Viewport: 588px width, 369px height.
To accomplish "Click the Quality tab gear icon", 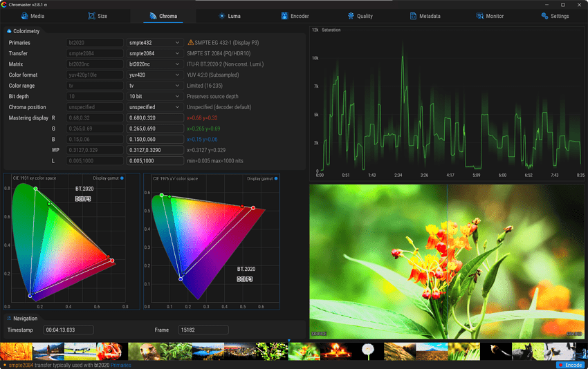I will click(351, 16).
